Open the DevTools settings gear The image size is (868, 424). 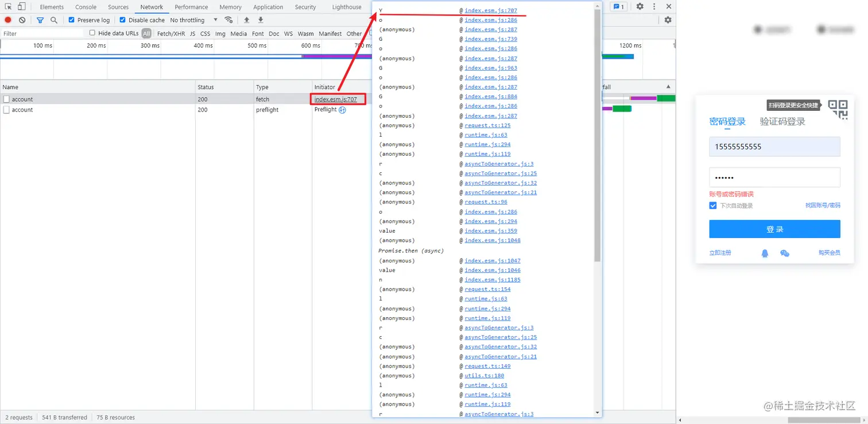[640, 7]
